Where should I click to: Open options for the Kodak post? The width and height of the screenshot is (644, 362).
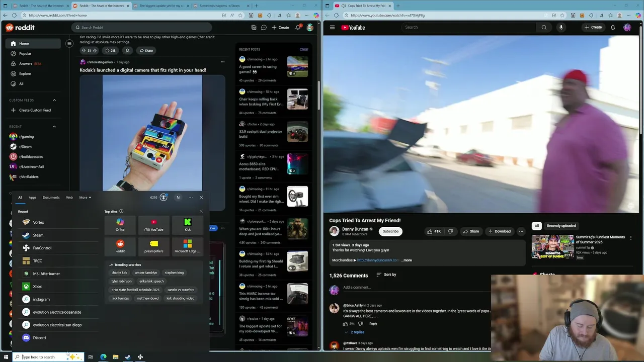click(223, 62)
